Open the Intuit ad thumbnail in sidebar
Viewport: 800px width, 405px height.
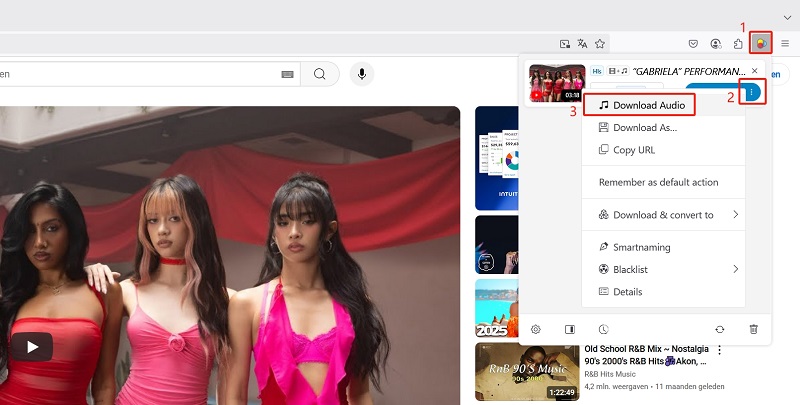click(496, 158)
